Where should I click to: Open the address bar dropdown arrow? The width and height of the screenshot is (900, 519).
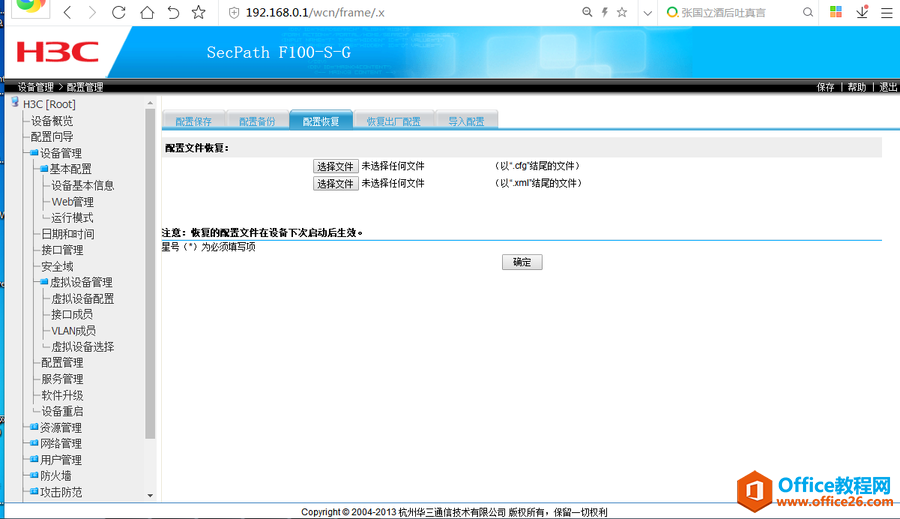point(647,13)
